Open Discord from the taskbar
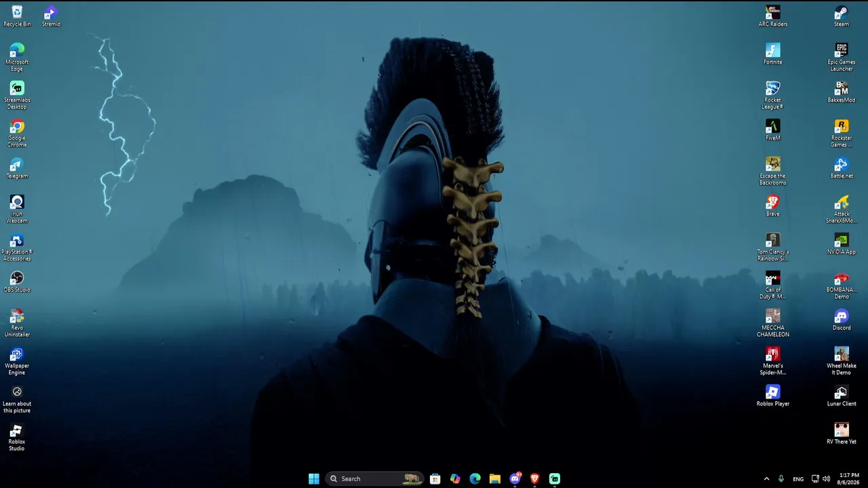The image size is (868, 488). click(515, 479)
